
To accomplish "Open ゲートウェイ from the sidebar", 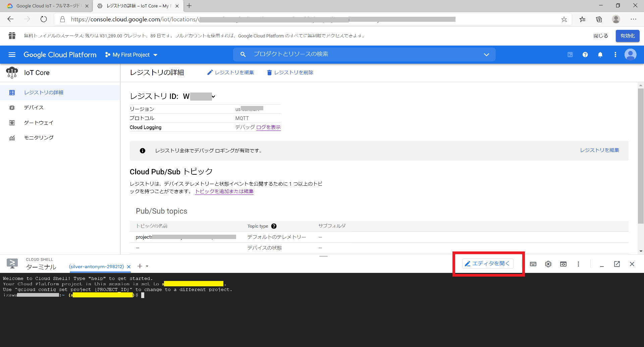I will 38,123.
